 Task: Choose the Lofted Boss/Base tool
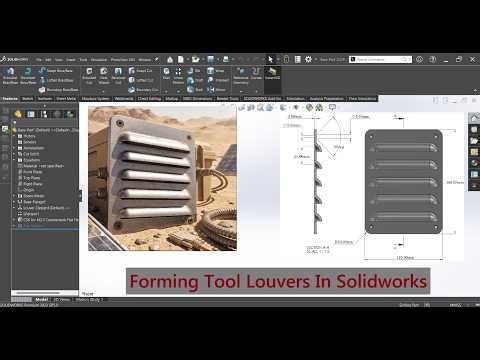pos(56,80)
